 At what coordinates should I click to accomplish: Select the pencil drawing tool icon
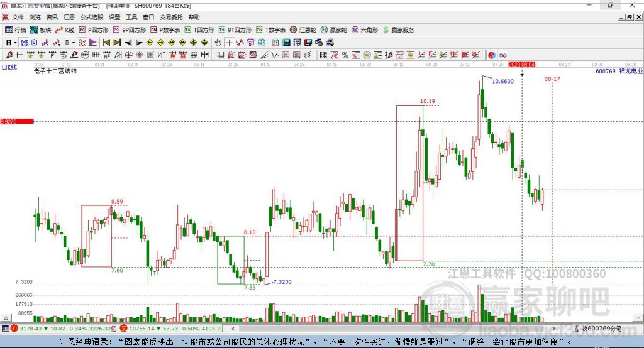[x=9, y=55]
